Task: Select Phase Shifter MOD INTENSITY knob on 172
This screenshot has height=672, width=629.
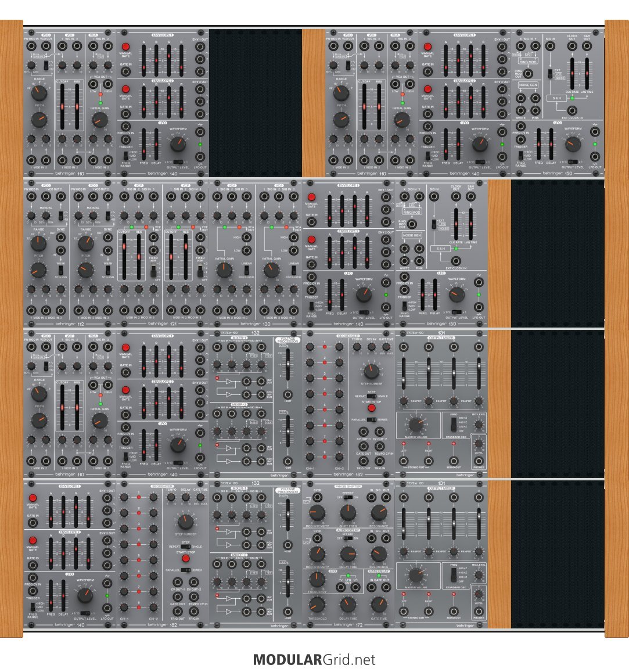Action: click(x=317, y=512)
